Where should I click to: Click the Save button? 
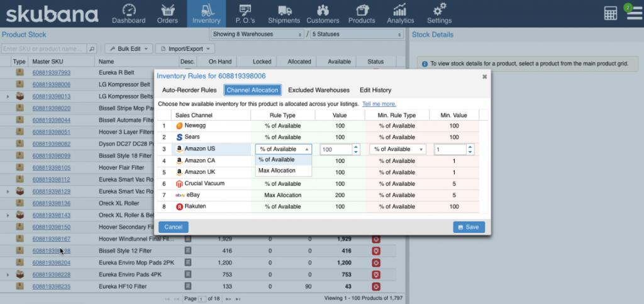click(469, 227)
